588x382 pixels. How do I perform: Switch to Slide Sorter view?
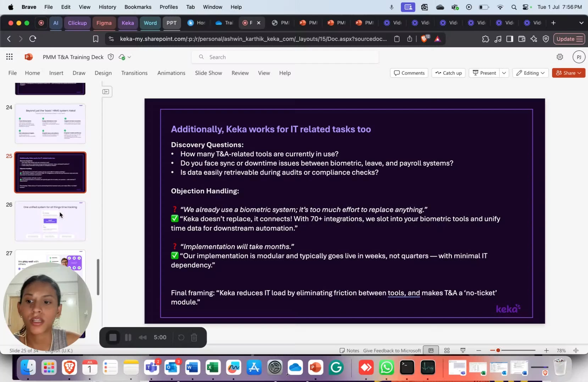point(447,350)
